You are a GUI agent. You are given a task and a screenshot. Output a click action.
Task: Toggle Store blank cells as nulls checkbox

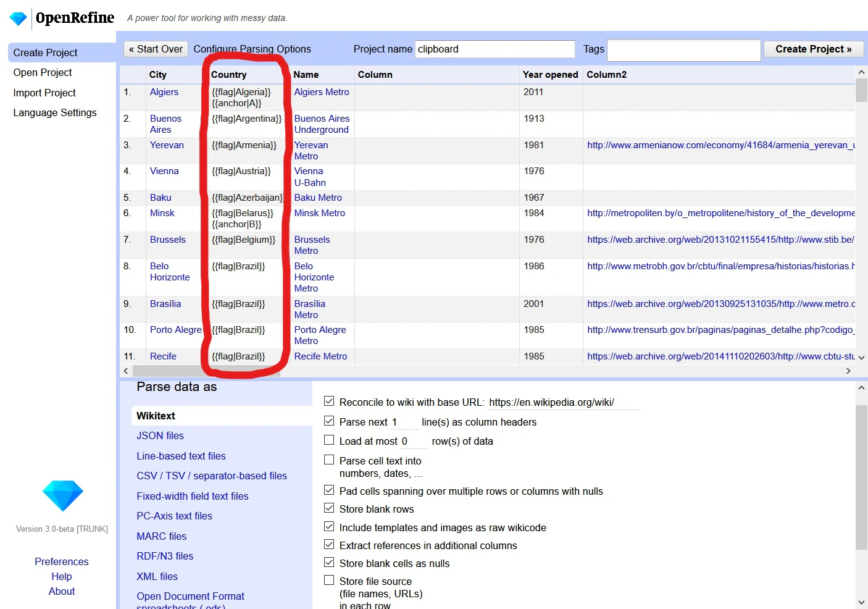329,563
